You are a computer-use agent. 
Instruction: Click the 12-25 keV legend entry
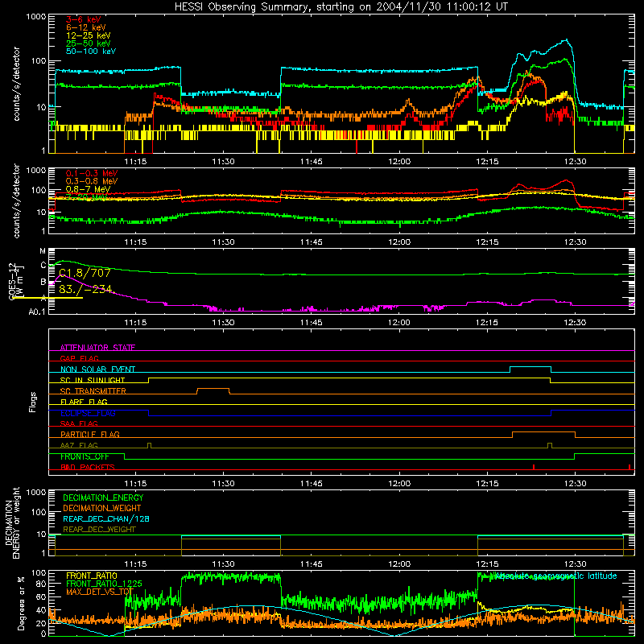[x=89, y=35]
